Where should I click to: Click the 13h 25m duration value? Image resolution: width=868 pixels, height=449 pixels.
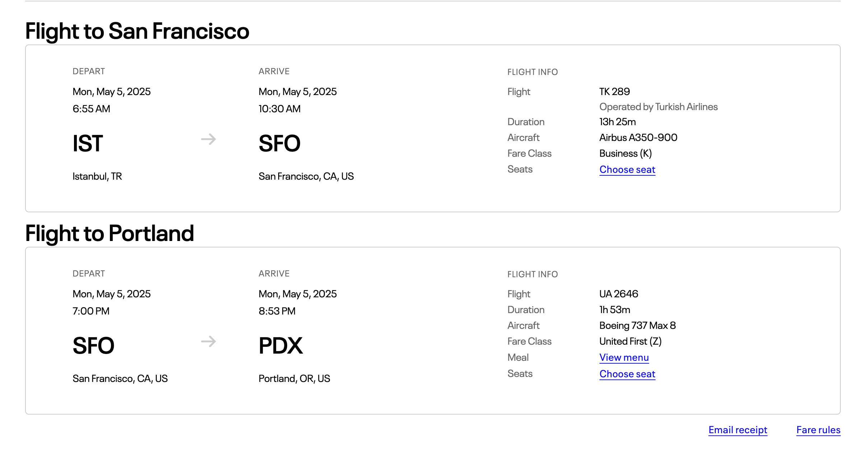pos(617,122)
